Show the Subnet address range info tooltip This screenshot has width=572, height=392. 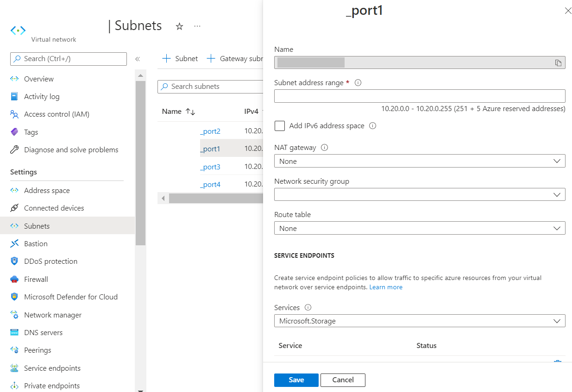tap(357, 82)
